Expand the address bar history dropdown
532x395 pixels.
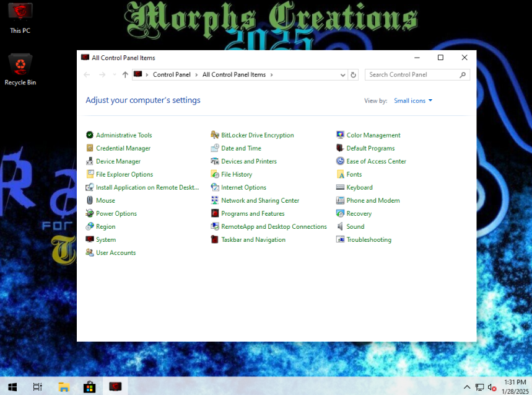tap(342, 74)
